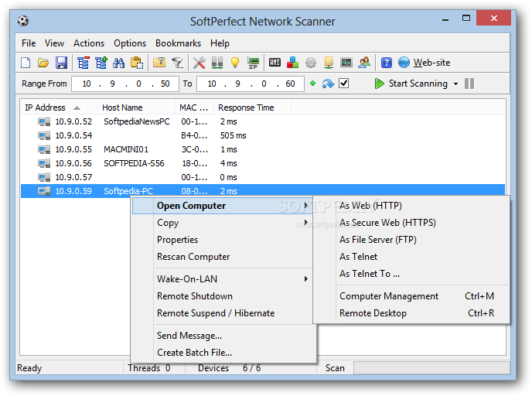This screenshot has height=396, width=532.
Task: Save results with the floppy disk icon
Action: pos(61,63)
